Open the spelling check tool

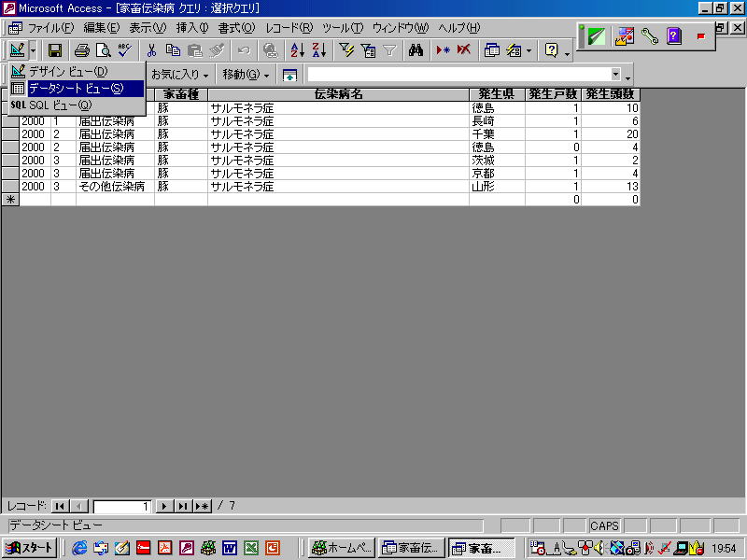124,50
